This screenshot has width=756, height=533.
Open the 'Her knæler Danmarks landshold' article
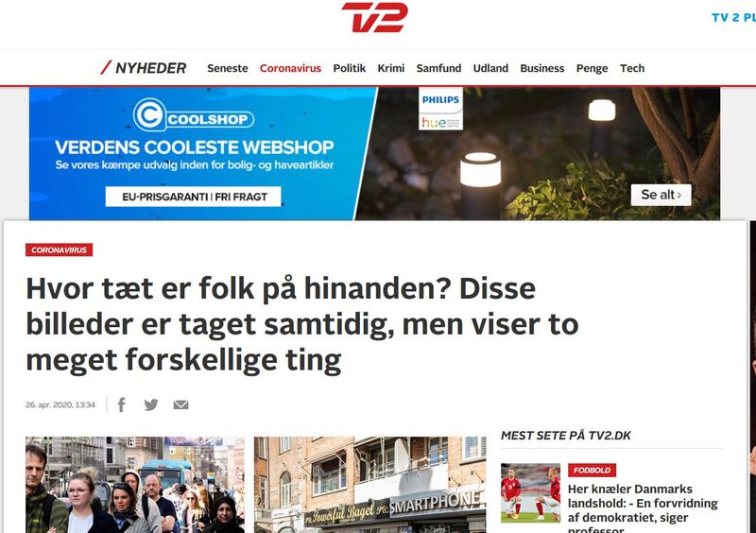[x=643, y=508]
